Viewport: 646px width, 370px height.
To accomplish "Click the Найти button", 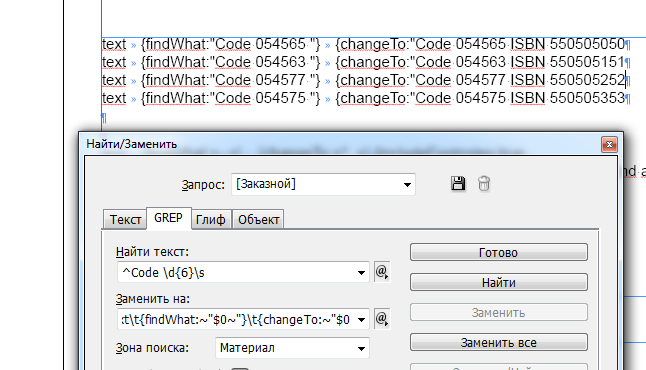I will (x=499, y=282).
